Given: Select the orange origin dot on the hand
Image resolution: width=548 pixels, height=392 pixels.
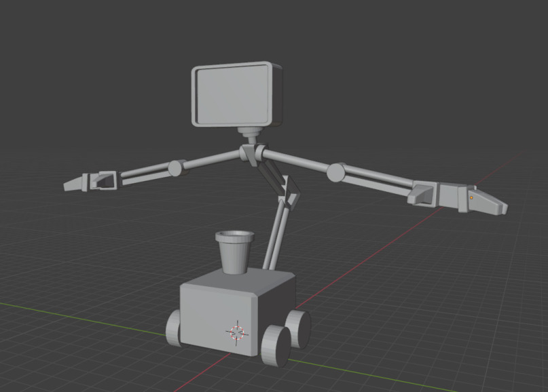Looking at the screenshot, I should point(471,198).
